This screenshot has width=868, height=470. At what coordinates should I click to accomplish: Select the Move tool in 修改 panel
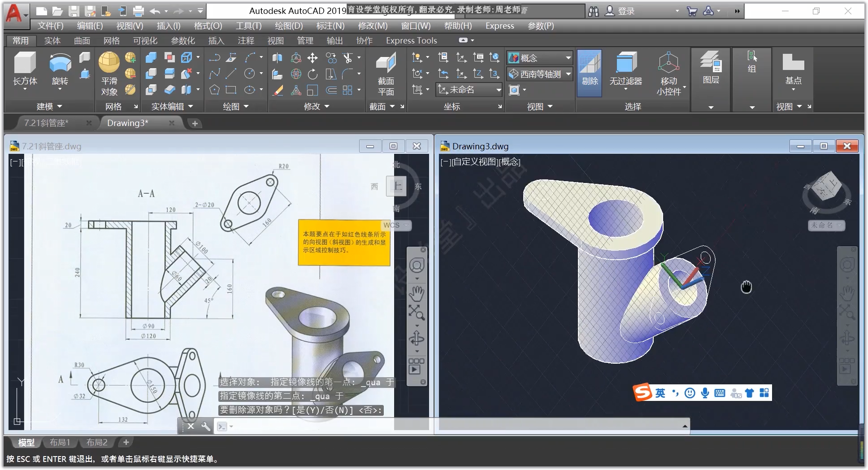tap(312, 57)
